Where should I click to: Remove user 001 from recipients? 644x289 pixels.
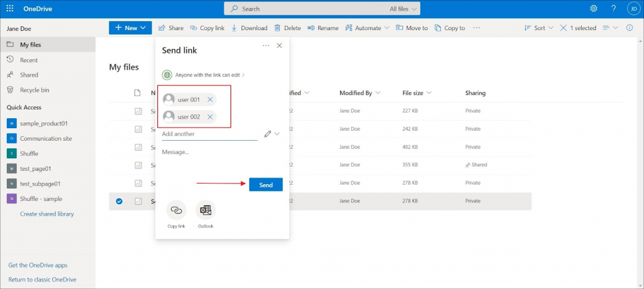tap(210, 99)
